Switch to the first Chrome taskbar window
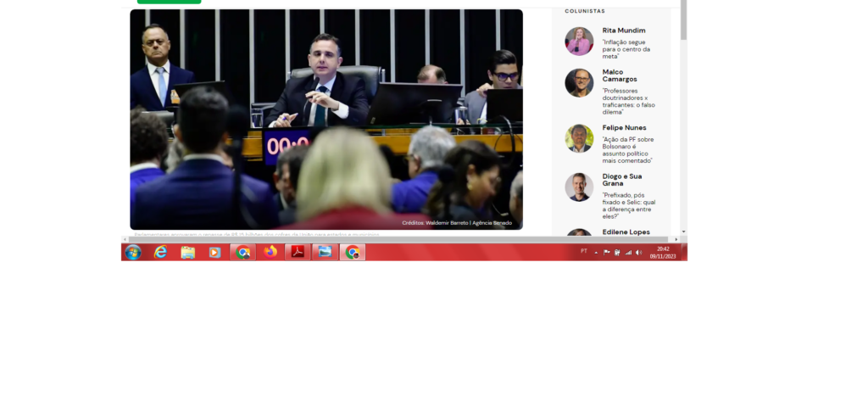The width and height of the screenshot is (868, 413). click(x=242, y=253)
